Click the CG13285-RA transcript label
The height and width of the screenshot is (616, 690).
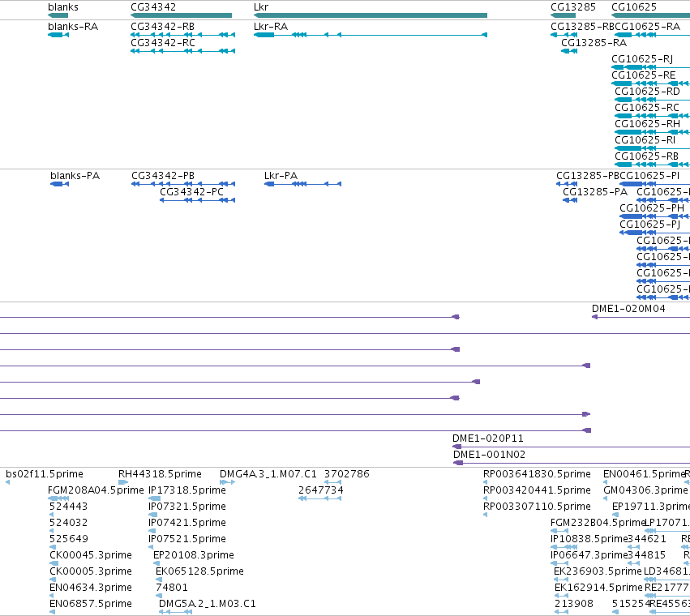[x=594, y=43]
